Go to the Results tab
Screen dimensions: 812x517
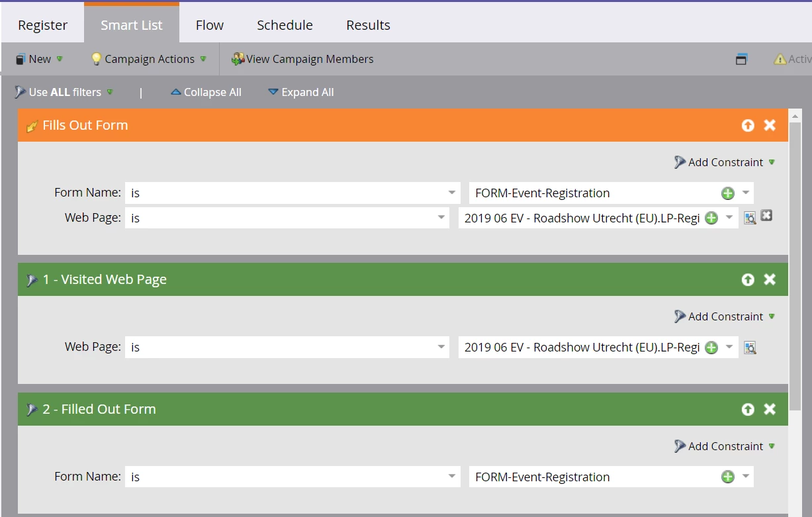pyautogui.click(x=368, y=25)
